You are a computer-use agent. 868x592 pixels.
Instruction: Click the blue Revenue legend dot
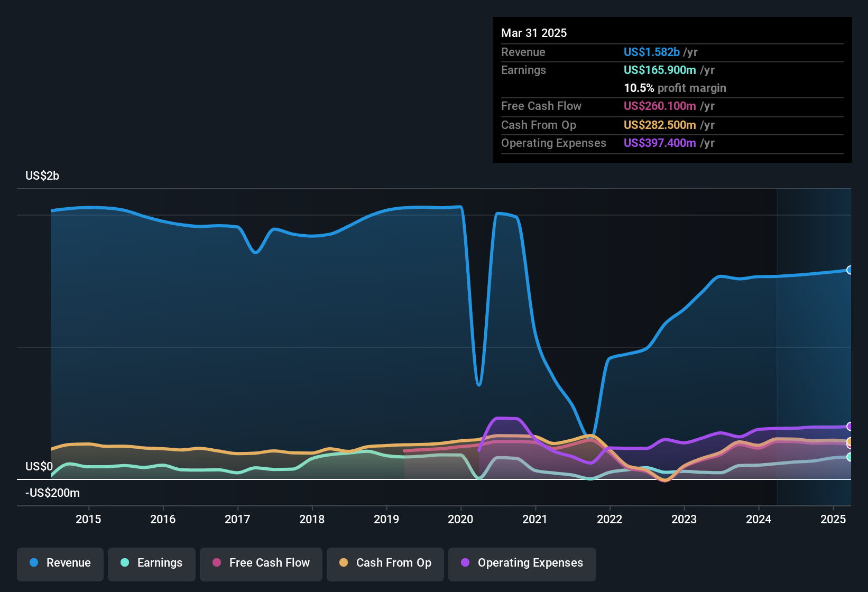[x=33, y=563]
